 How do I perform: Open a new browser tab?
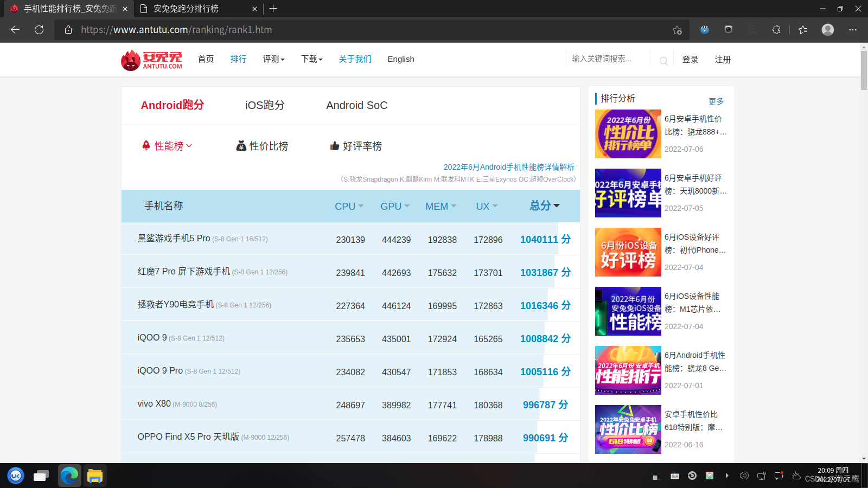pos(273,9)
